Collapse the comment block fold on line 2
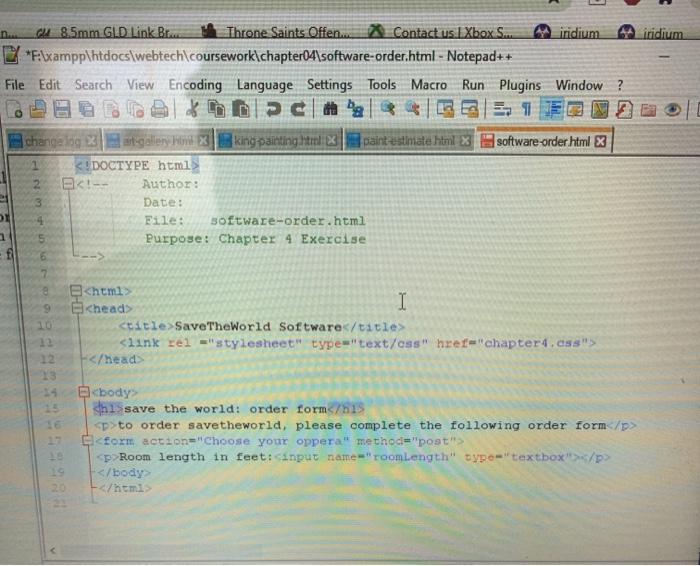The image size is (700, 566). [68, 183]
